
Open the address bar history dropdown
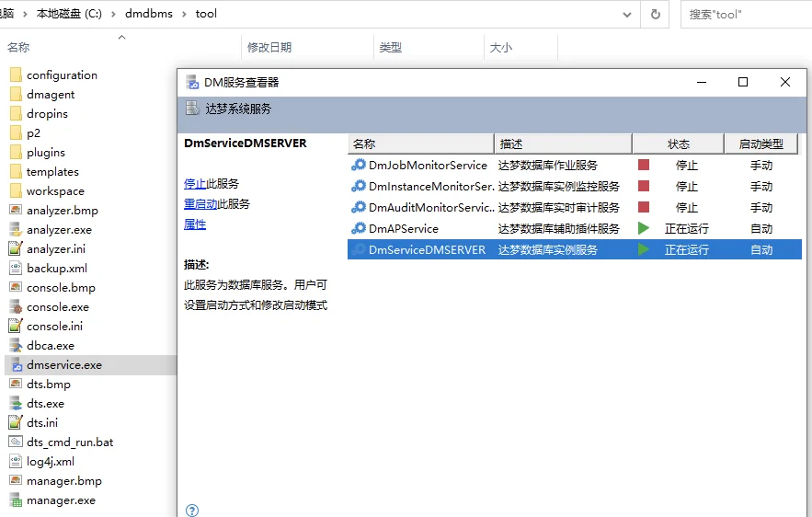click(627, 15)
